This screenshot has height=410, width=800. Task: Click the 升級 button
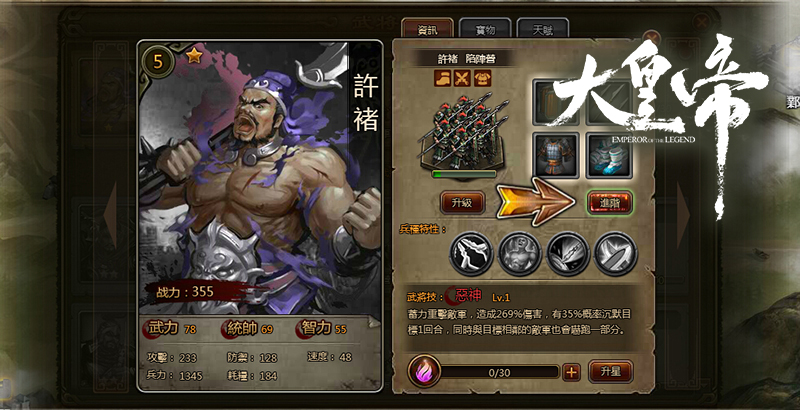point(462,202)
